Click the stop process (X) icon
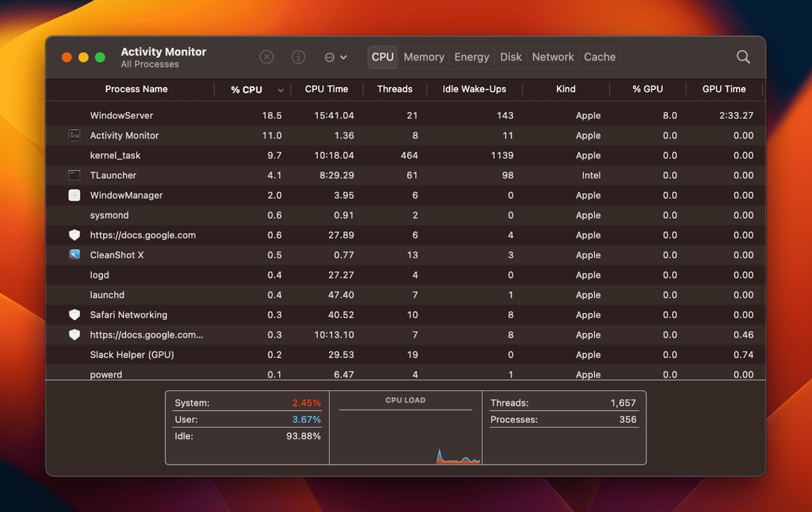 pyautogui.click(x=266, y=57)
